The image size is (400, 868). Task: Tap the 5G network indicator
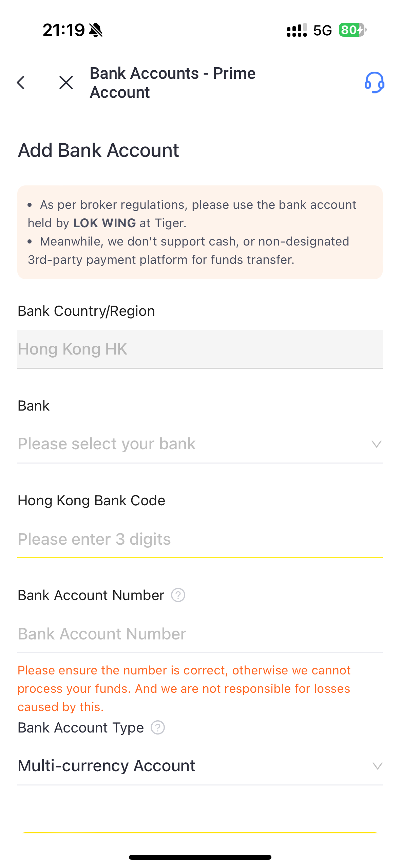click(323, 31)
